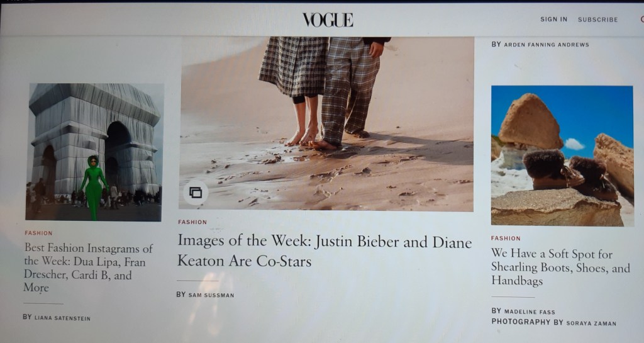
Task: Open author Liana Satenstein's page
Action: tap(62, 318)
